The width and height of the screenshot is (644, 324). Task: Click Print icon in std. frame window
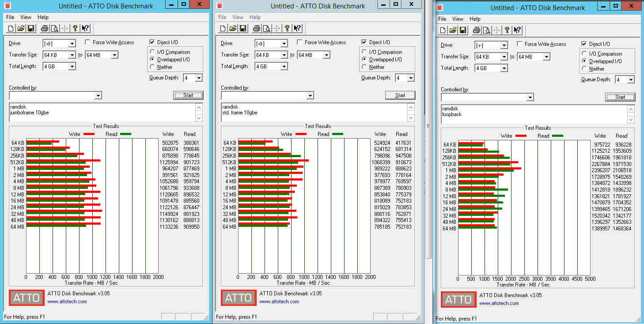coord(257,29)
